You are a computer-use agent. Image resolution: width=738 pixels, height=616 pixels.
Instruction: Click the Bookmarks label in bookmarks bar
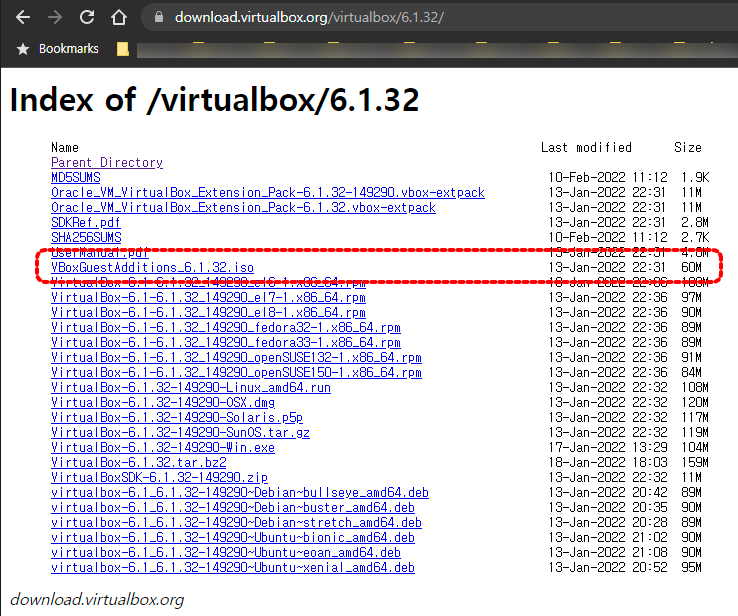pyautogui.click(x=69, y=49)
